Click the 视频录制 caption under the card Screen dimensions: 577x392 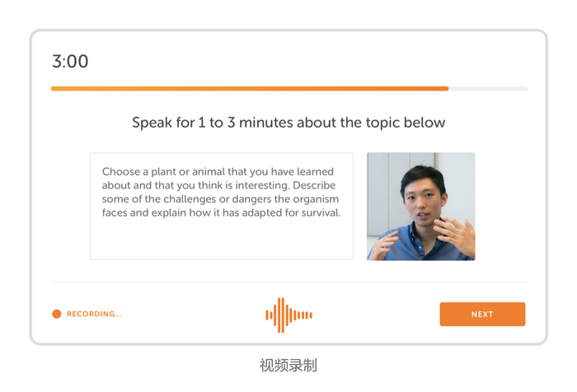(288, 365)
